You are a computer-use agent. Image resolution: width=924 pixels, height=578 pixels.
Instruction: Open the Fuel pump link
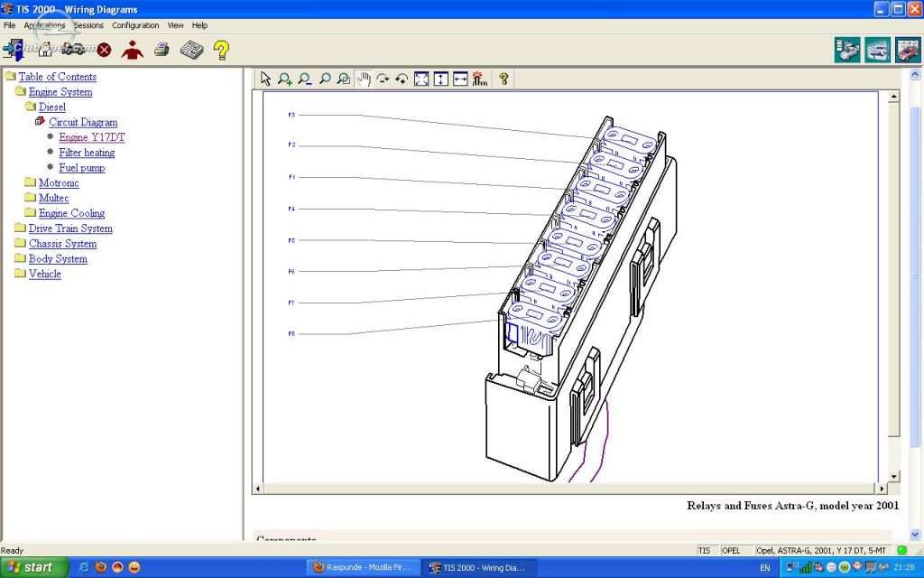pyautogui.click(x=82, y=168)
